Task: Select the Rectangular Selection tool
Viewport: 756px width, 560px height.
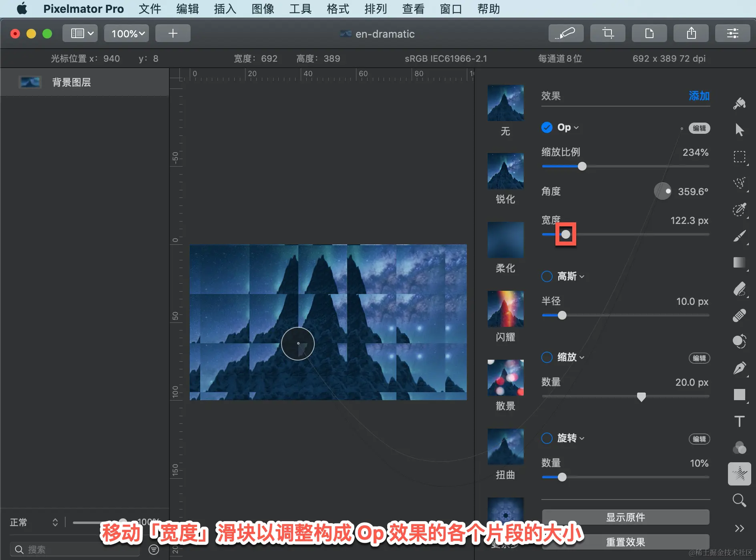Action: (739, 157)
